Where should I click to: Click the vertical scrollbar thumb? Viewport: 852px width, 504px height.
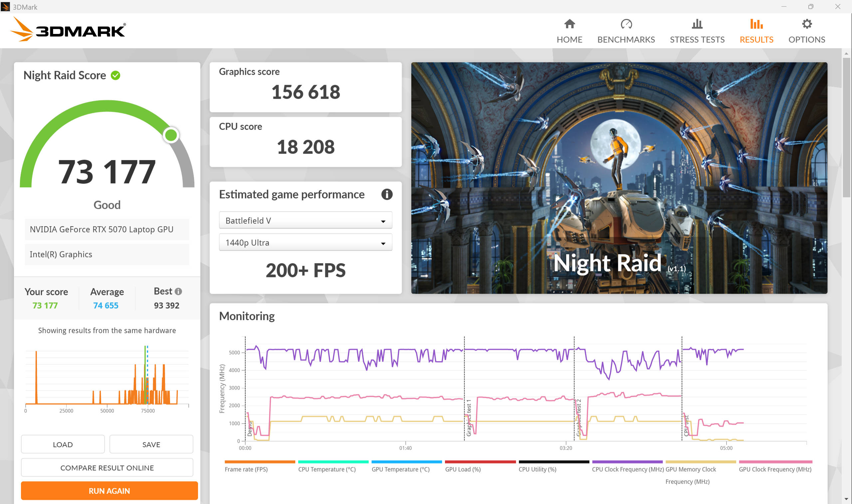pyautogui.click(x=846, y=127)
